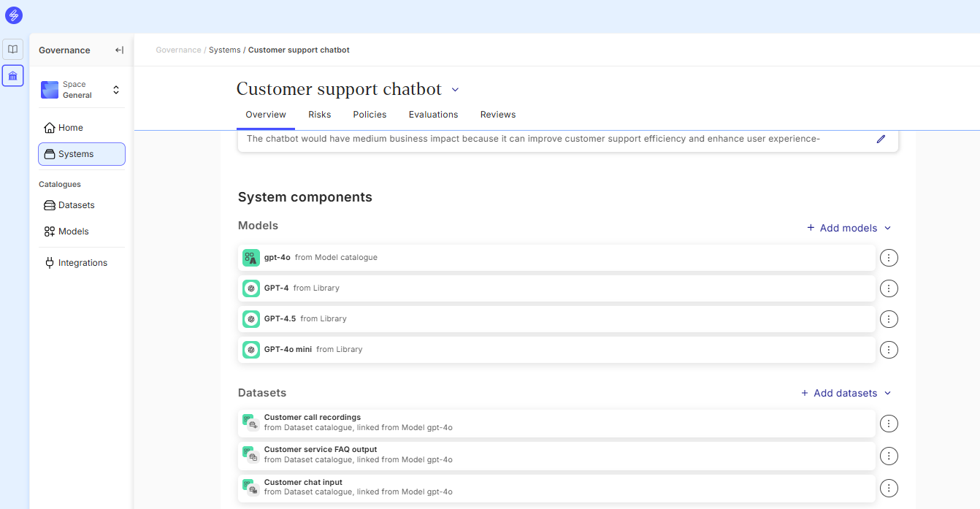Select the Governance building icon in rail
Screen dimensions: 980x509
tap(13, 76)
